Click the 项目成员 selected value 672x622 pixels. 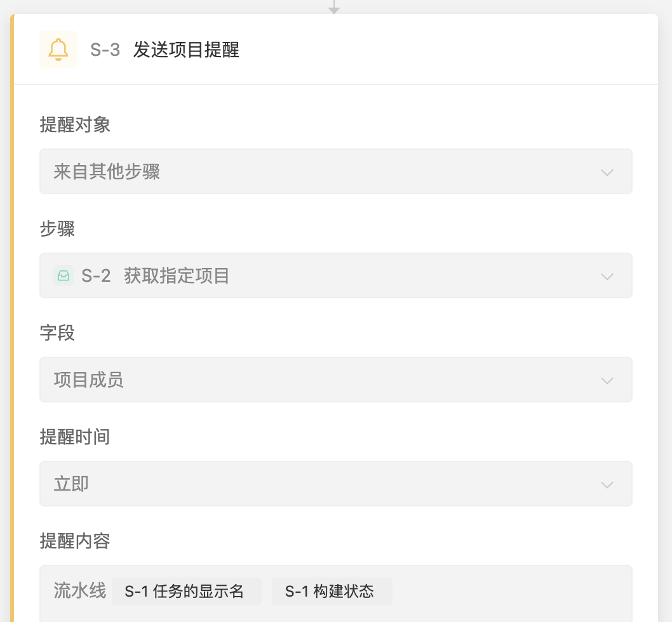point(88,380)
